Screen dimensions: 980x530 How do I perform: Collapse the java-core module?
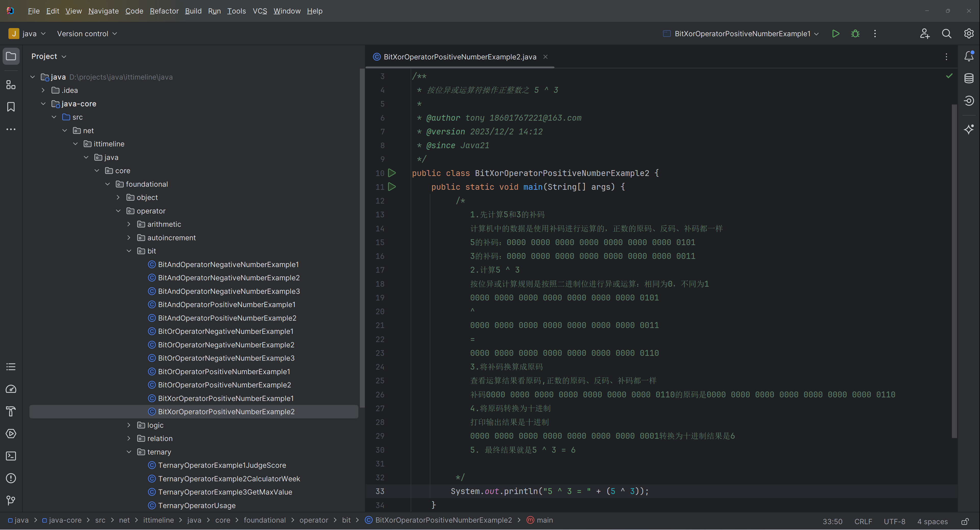point(43,104)
